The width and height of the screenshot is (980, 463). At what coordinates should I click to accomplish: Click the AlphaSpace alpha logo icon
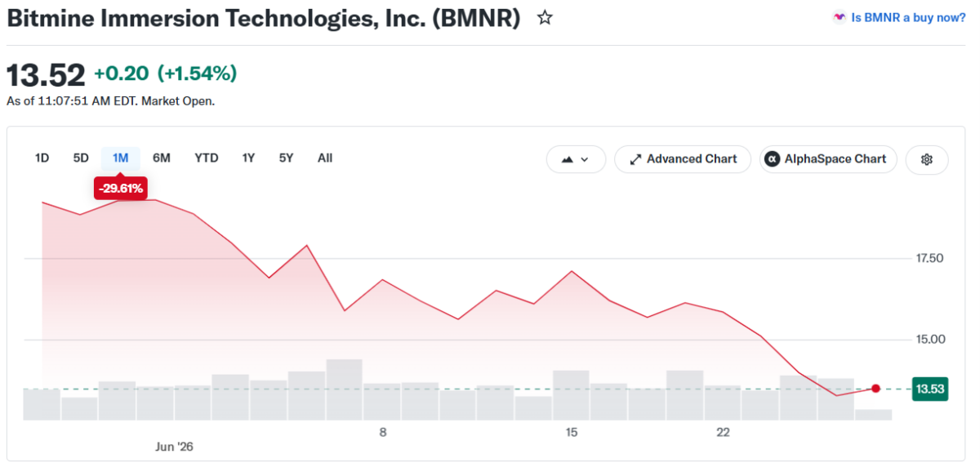point(771,159)
